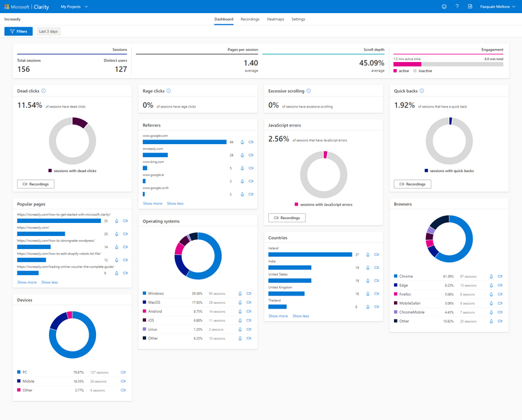Open the Heatmaps tab
The width and height of the screenshot is (522, 420).
coord(275,20)
